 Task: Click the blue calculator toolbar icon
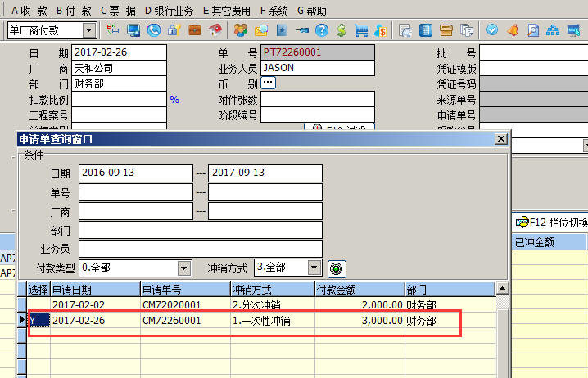tap(426, 30)
